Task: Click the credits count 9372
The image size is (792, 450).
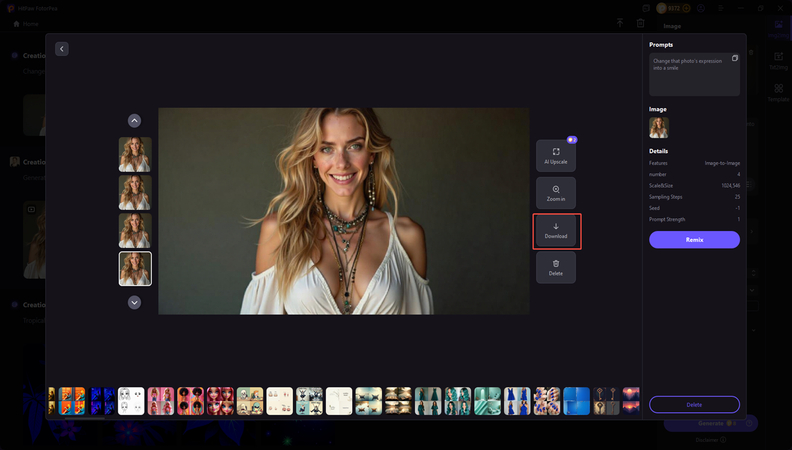Action: pyautogui.click(x=674, y=8)
